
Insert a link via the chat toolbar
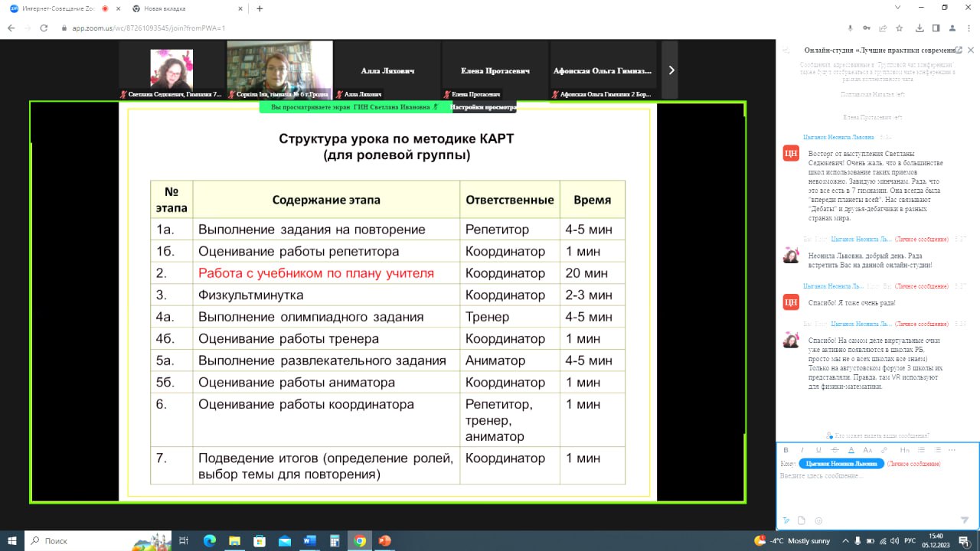(x=884, y=450)
